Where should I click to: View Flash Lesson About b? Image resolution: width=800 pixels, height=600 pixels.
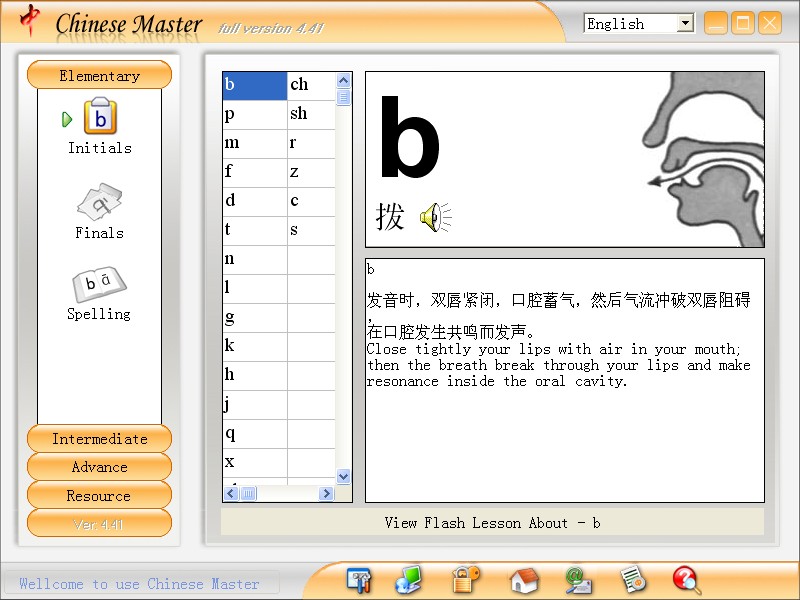click(492, 522)
